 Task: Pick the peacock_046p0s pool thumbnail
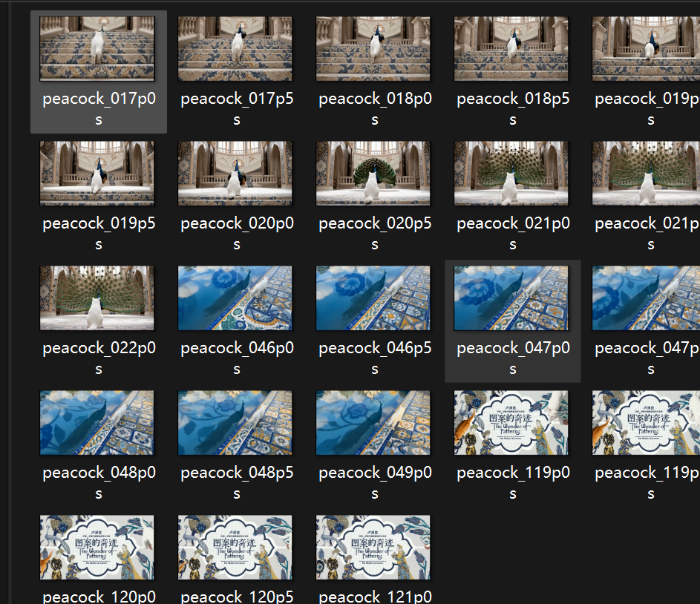click(x=235, y=298)
